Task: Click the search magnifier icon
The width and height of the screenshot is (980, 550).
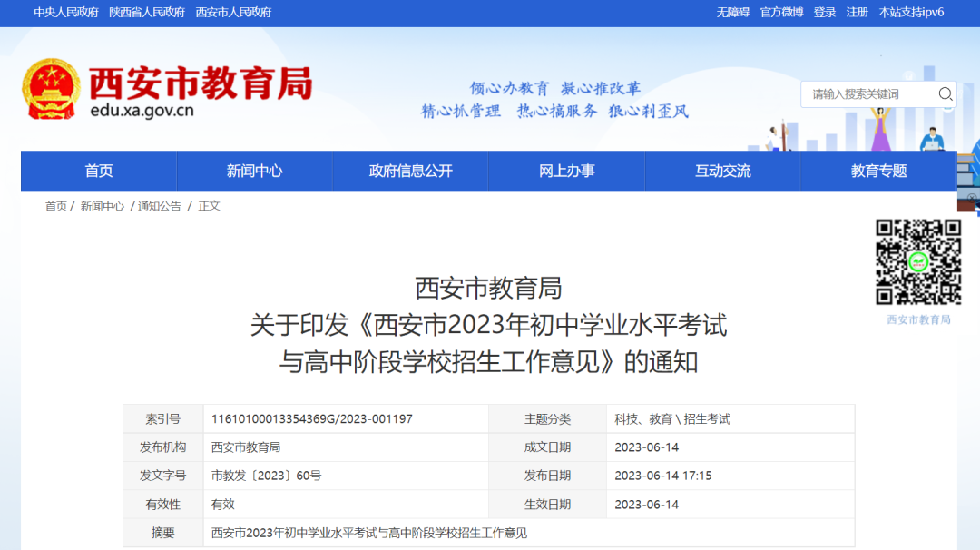Action: [x=945, y=94]
